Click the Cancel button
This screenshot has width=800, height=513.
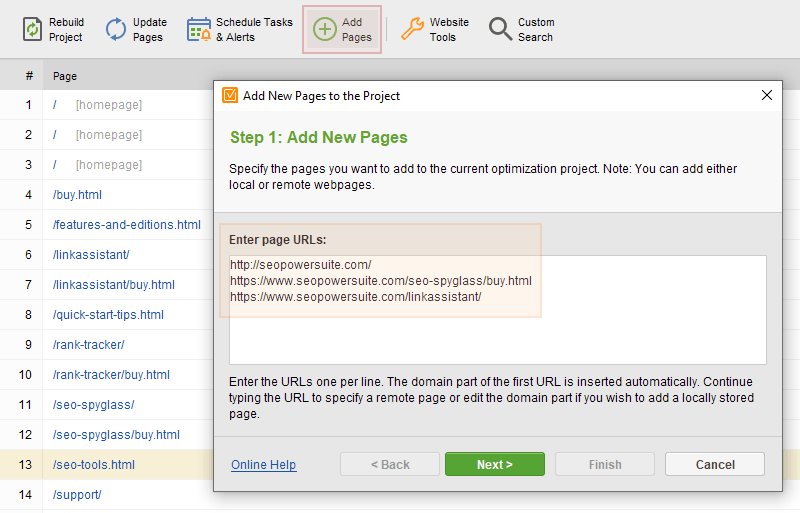[x=715, y=464]
